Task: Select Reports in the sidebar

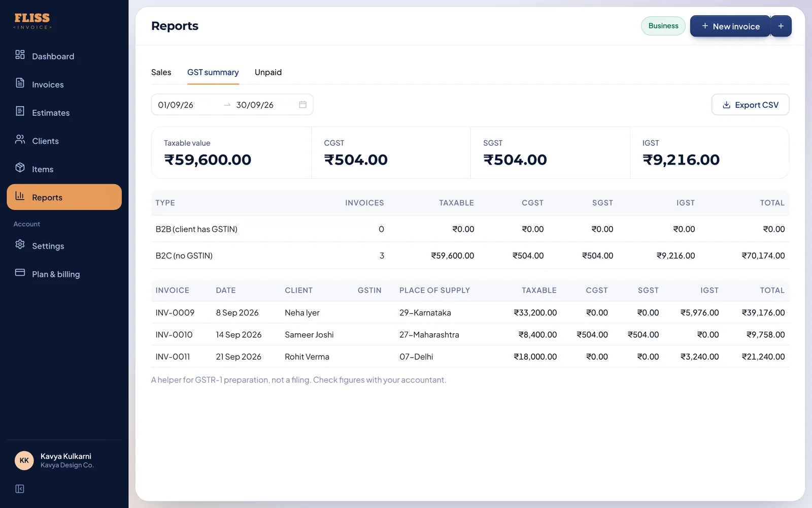Action: (x=64, y=197)
